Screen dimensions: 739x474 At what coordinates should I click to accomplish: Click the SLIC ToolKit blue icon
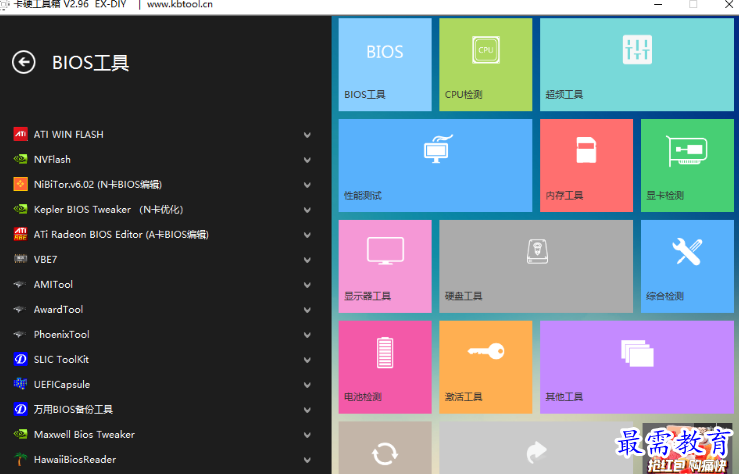coord(20,359)
